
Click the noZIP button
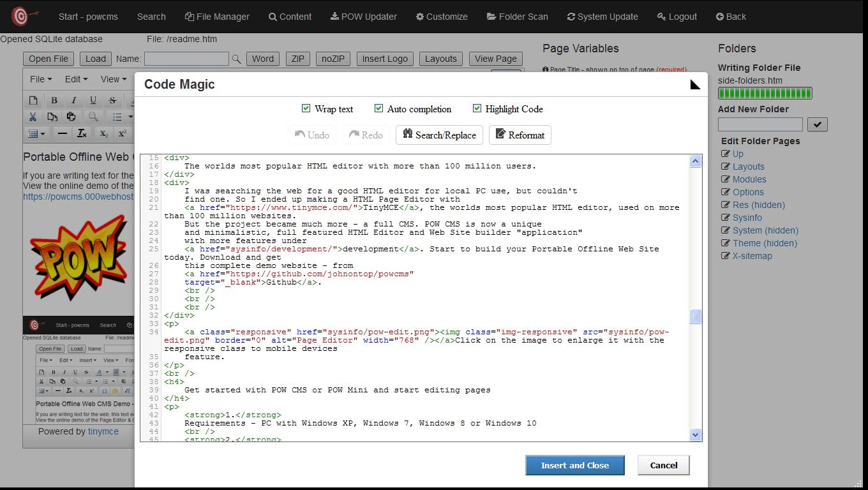[333, 59]
